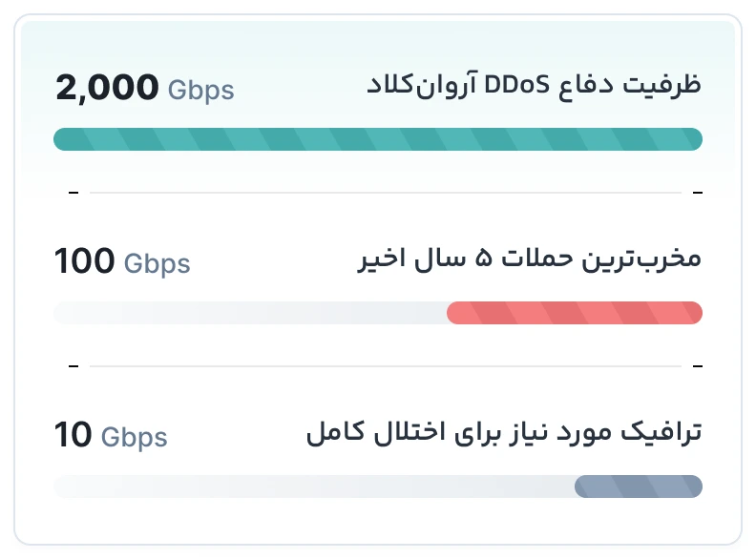Select the 'مخرب‌ترین حملات ۵ سال اخیر' label
The image size is (756, 559).
pos(529,259)
